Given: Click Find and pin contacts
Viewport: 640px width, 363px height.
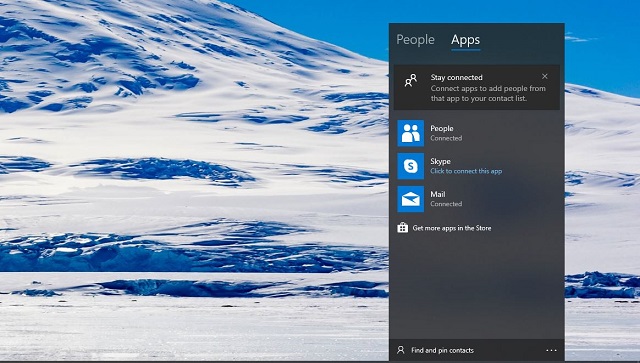Looking at the screenshot, I should (x=442, y=350).
